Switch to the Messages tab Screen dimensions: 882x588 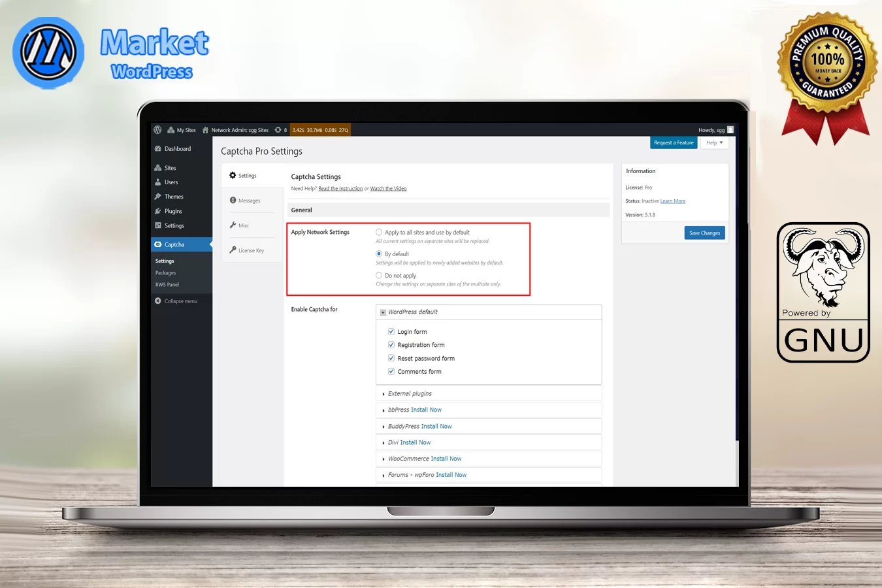(252, 201)
